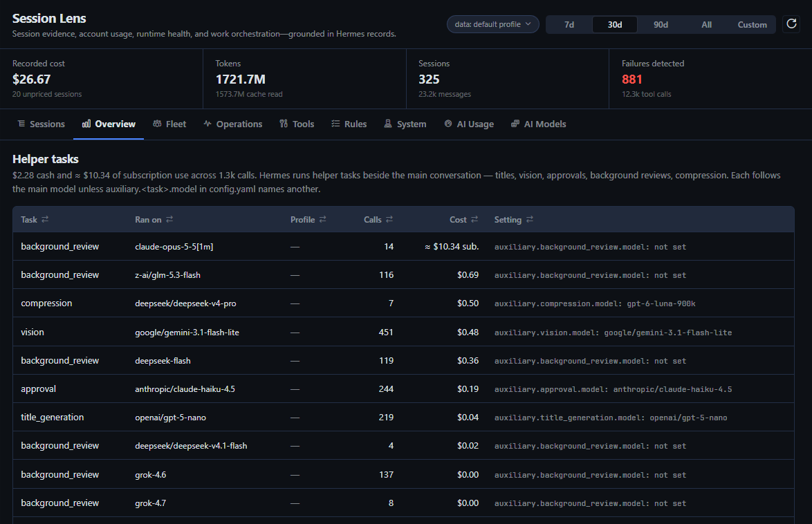Click the Operations pulse icon

[207, 124]
